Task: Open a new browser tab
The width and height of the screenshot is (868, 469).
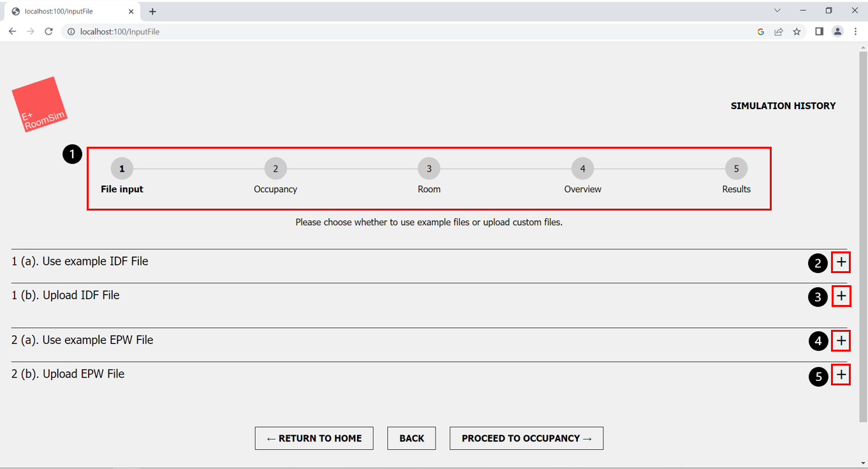Action: 152,11
